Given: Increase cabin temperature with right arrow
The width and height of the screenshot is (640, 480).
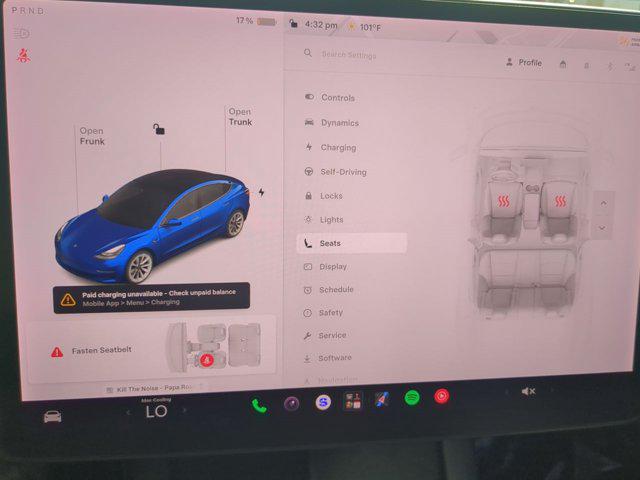Looking at the screenshot, I should (184, 410).
